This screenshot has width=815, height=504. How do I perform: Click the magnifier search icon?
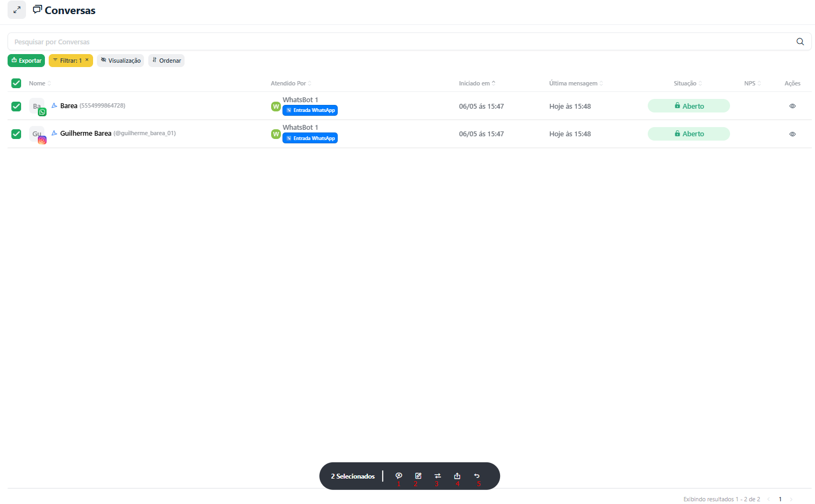point(800,42)
